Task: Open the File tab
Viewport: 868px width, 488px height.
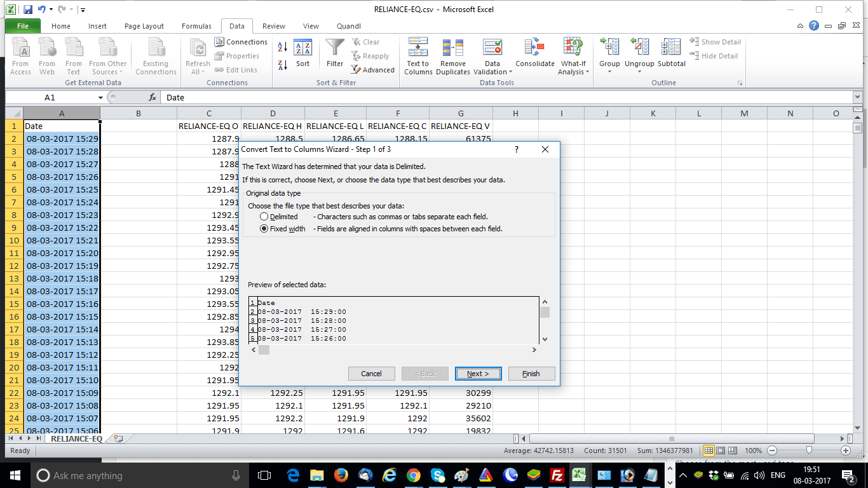Action: click(x=23, y=26)
